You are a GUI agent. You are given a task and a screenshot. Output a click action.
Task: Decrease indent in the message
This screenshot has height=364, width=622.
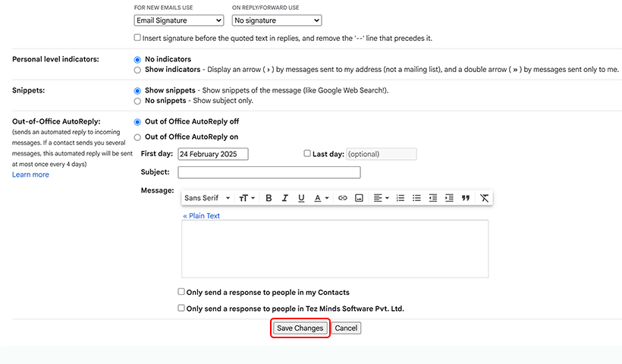pos(433,198)
